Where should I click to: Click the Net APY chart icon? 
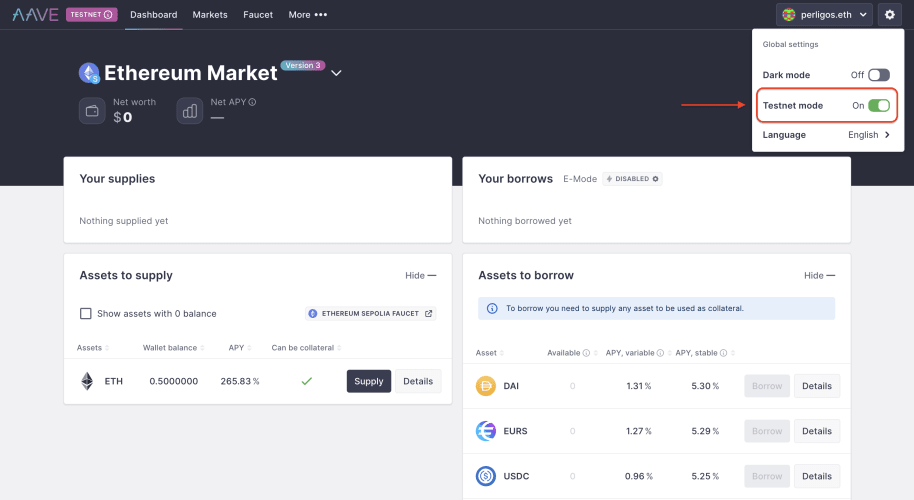[x=189, y=111]
